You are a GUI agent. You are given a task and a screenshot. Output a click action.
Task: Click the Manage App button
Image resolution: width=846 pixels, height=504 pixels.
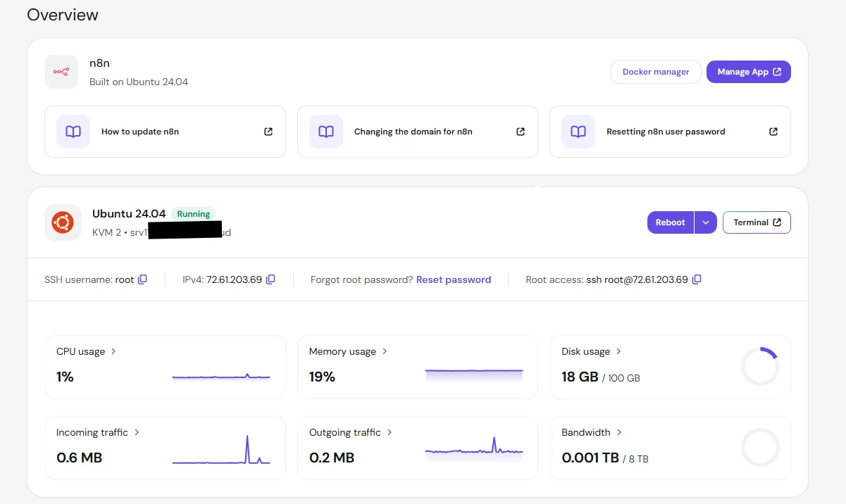pos(749,72)
